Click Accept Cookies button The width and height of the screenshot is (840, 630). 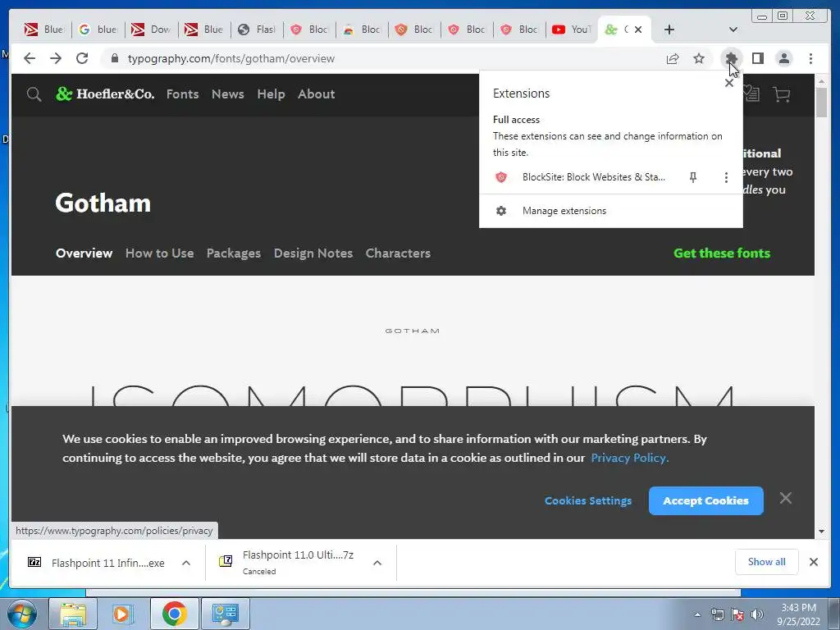[x=705, y=501]
